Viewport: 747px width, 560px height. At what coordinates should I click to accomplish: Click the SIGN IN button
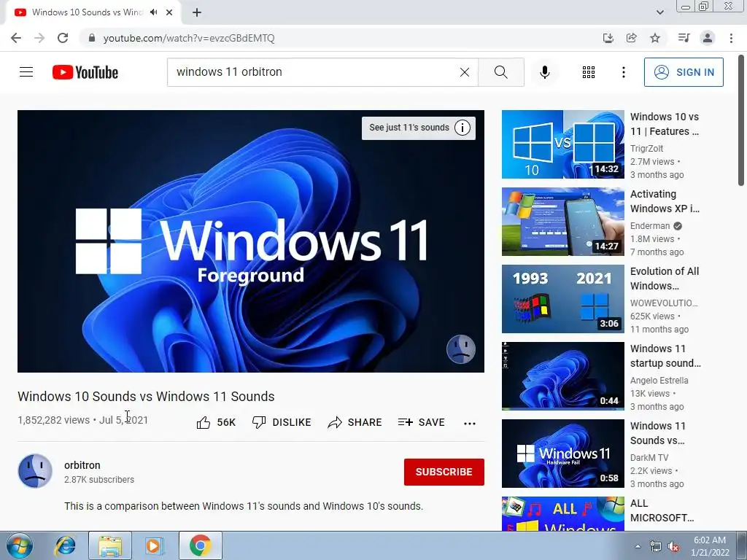(x=684, y=72)
